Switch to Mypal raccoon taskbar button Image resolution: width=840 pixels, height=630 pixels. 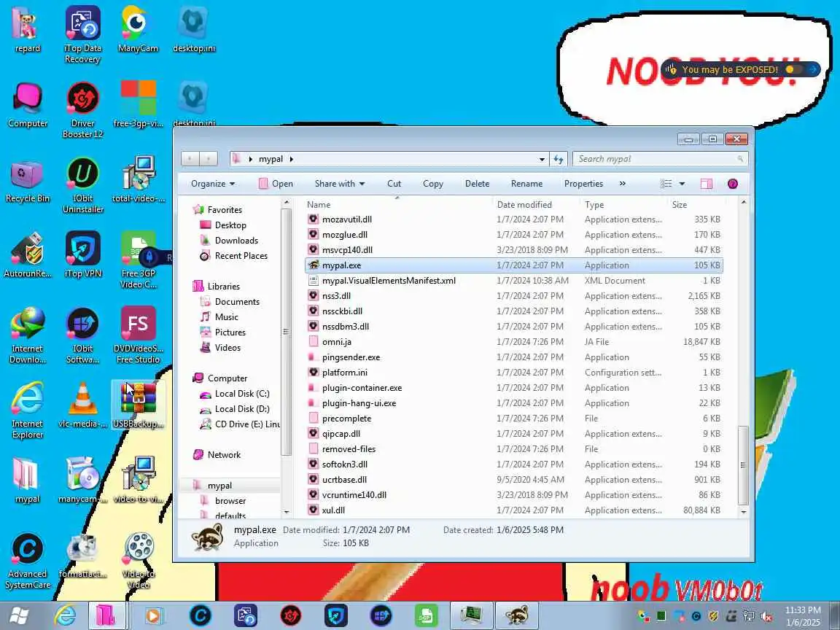[518, 615]
